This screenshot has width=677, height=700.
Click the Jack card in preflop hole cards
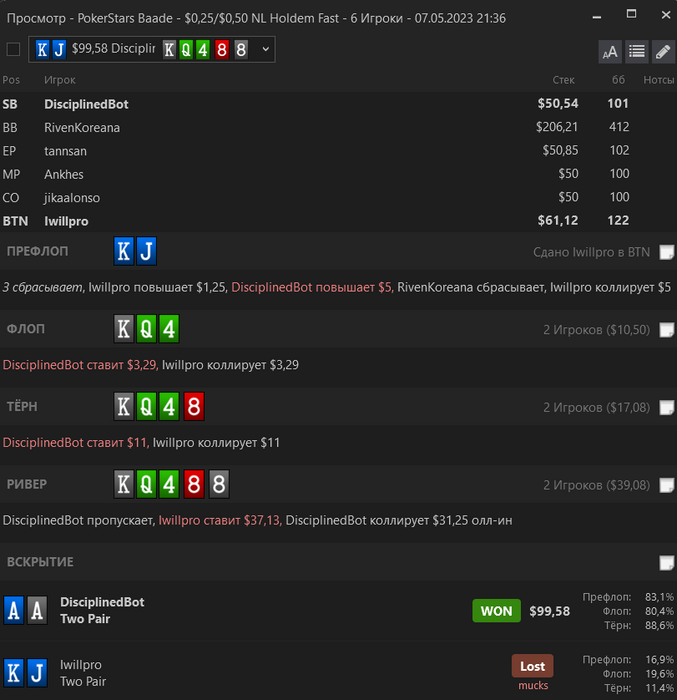tap(146, 251)
